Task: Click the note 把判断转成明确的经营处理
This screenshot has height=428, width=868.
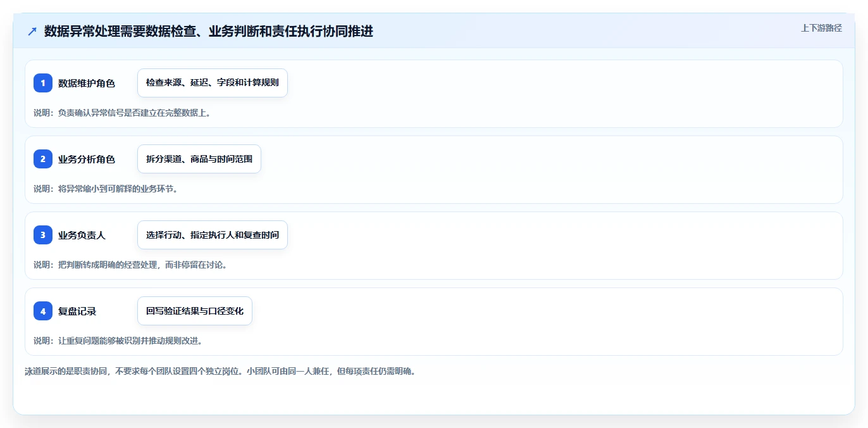Action: (130, 265)
